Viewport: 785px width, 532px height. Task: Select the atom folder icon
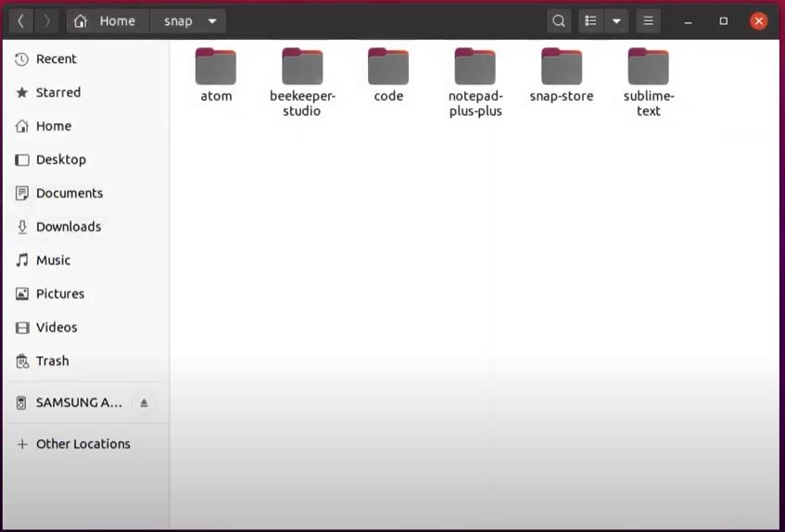tap(216, 66)
